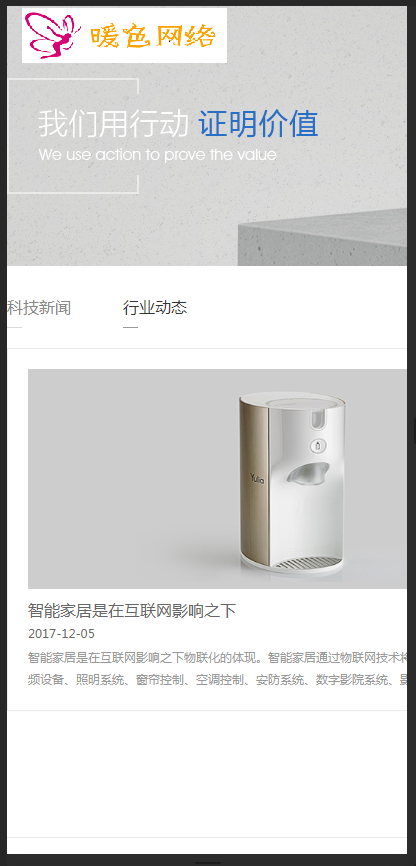Click the white 我们用行动 banner text
Screen dimensions: 416x866
[114, 124]
